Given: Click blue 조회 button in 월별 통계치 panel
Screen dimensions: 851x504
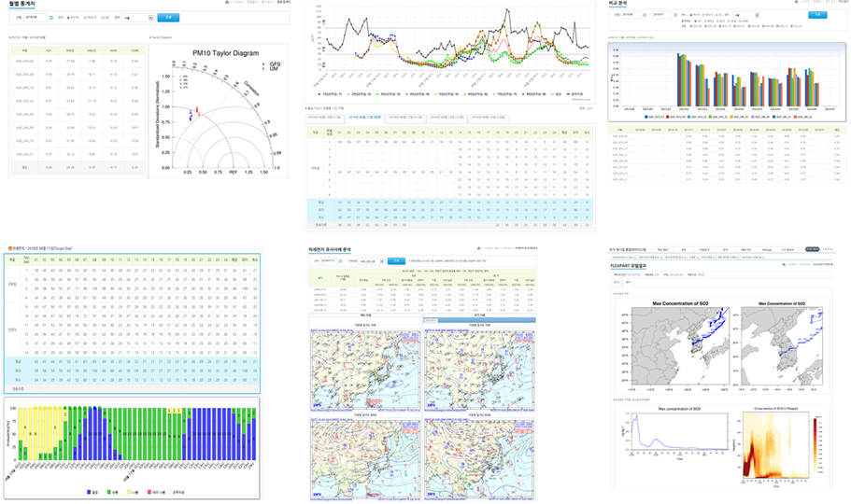Looking at the screenshot, I should (x=168, y=18).
